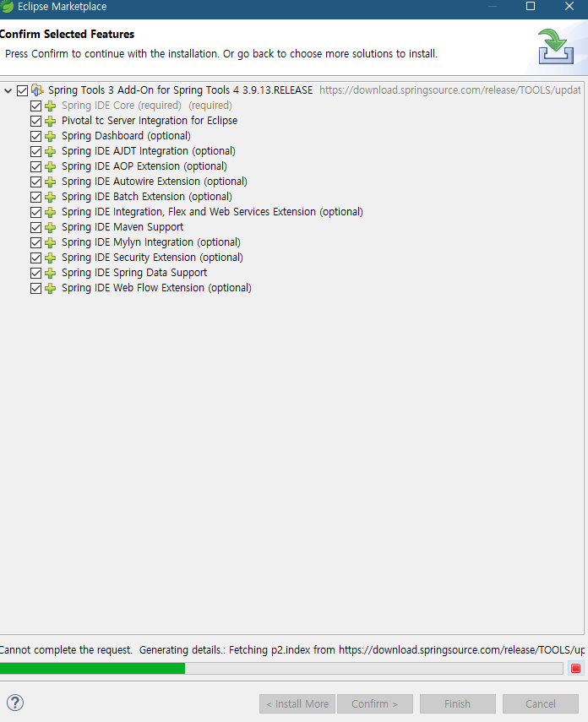This screenshot has height=722, width=588.
Task: Click the Finish button
Action: [x=458, y=703]
